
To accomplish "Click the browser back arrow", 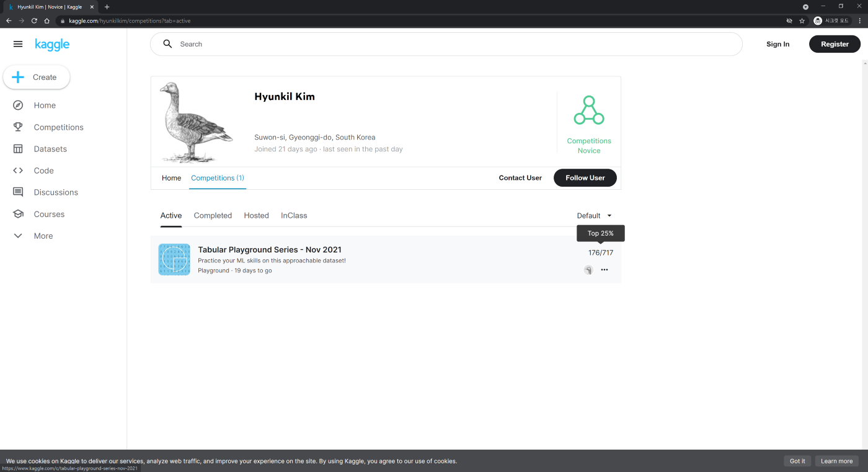I will 9,20.
